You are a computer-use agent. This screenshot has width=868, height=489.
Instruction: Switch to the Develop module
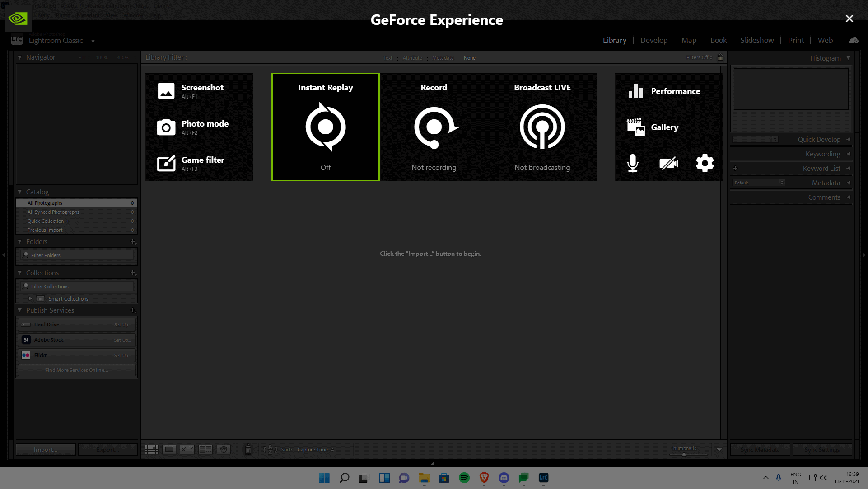[x=653, y=40]
